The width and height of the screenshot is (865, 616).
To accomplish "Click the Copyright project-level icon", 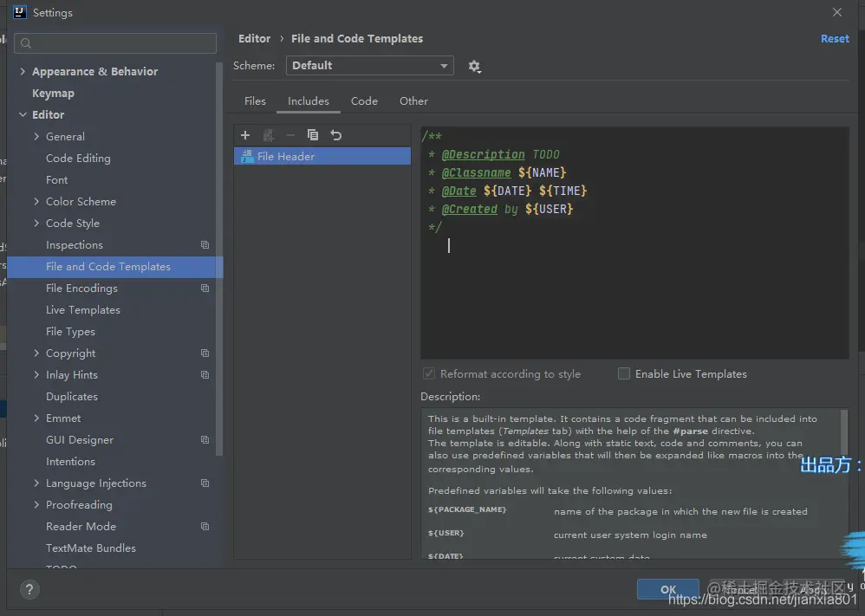I will (x=205, y=353).
